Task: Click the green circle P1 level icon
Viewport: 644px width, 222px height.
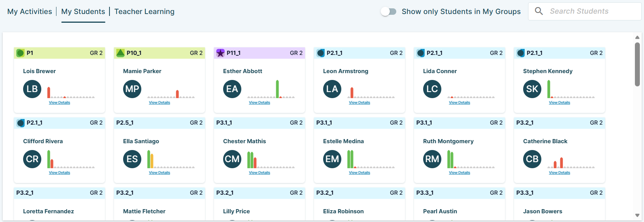Action: [20, 53]
